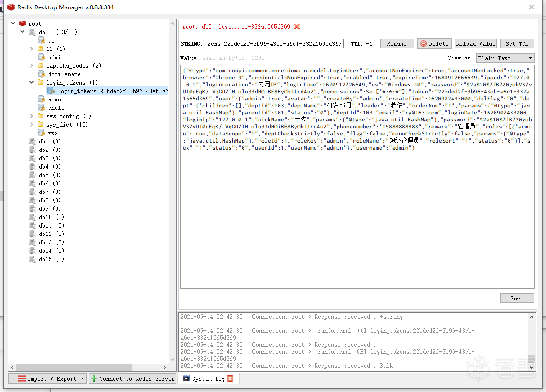This screenshot has width=546, height=392.
Task: Save the key value
Action: click(x=517, y=299)
